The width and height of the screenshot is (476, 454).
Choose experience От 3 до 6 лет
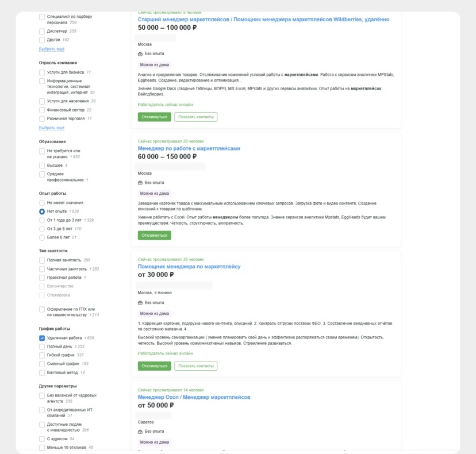(42, 229)
